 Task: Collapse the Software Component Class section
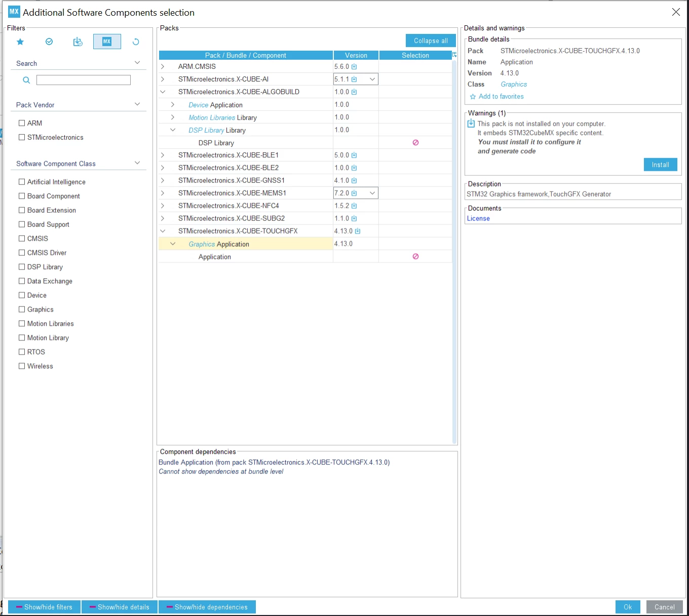click(137, 163)
